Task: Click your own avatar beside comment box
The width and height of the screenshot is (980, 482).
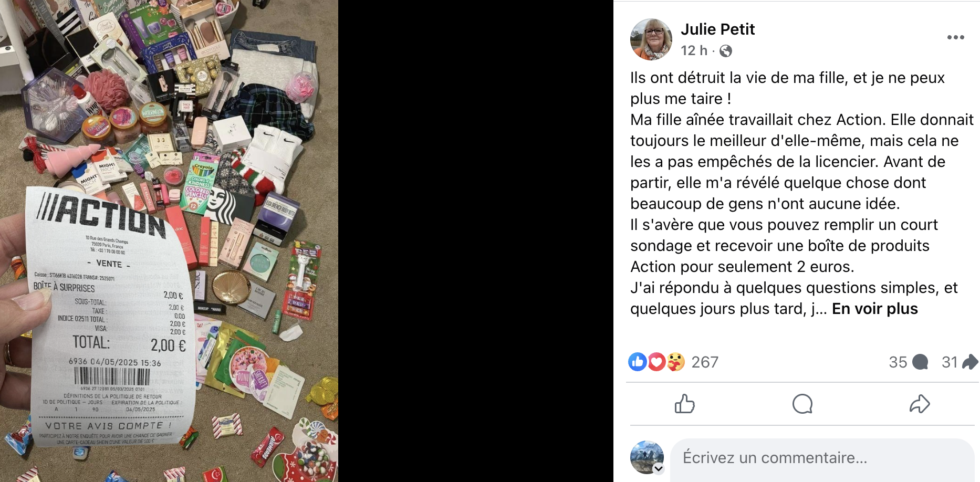Action: tap(647, 457)
